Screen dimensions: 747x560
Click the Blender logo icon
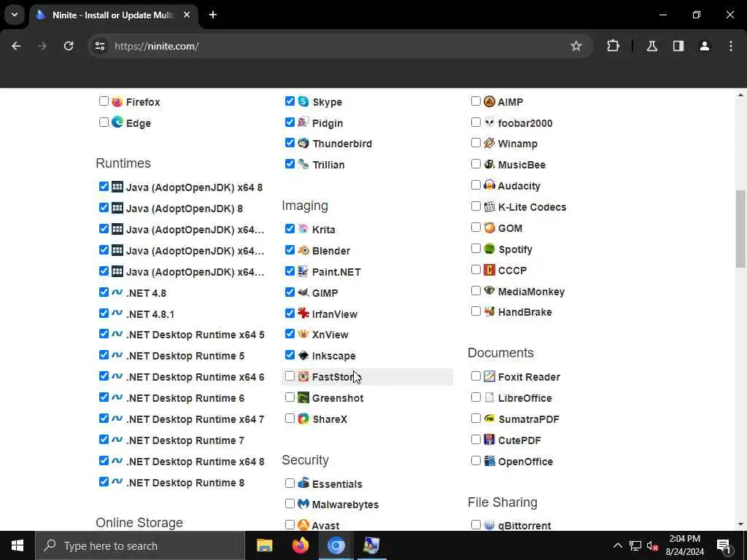pyautogui.click(x=303, y=250)
